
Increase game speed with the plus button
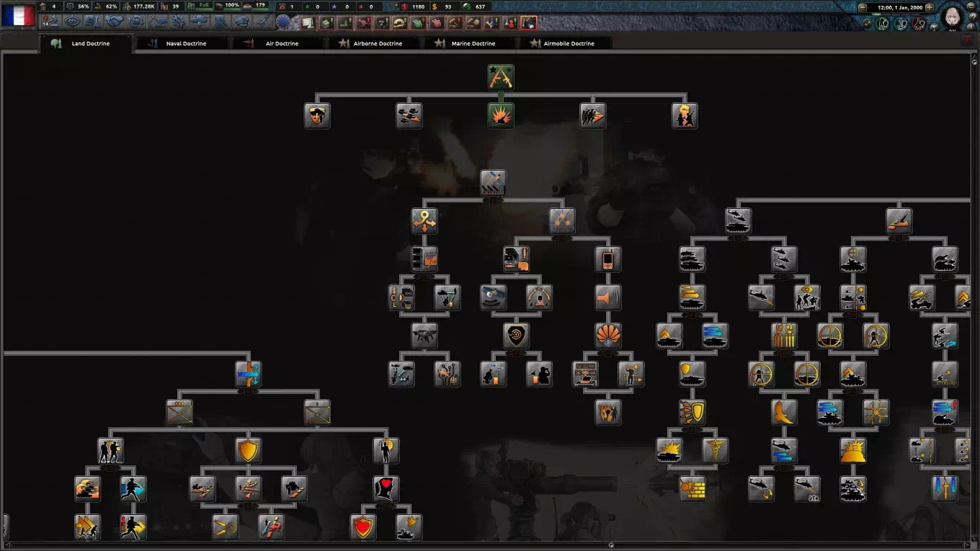click(x=930, y=7)
